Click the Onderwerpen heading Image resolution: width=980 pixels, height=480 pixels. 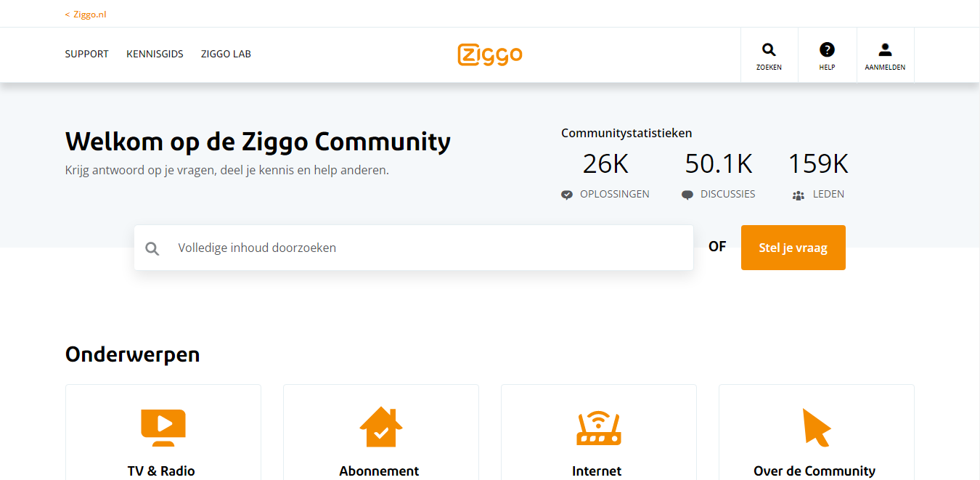[133, 354]
